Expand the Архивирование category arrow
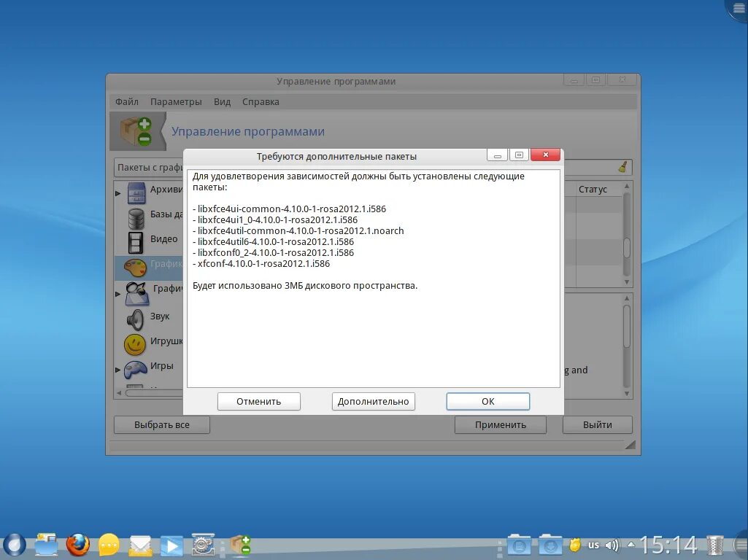Viewport: 748px width, 560px height. coord(117,193)
